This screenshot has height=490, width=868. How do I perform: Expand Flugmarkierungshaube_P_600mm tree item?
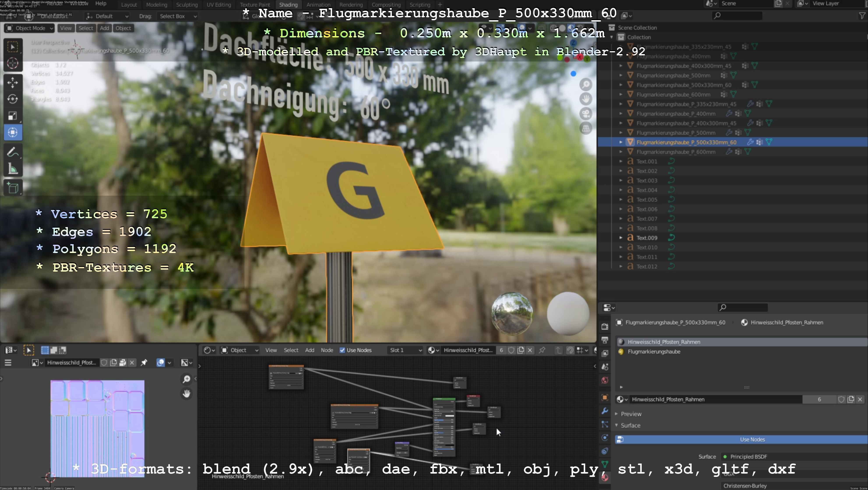621,152
